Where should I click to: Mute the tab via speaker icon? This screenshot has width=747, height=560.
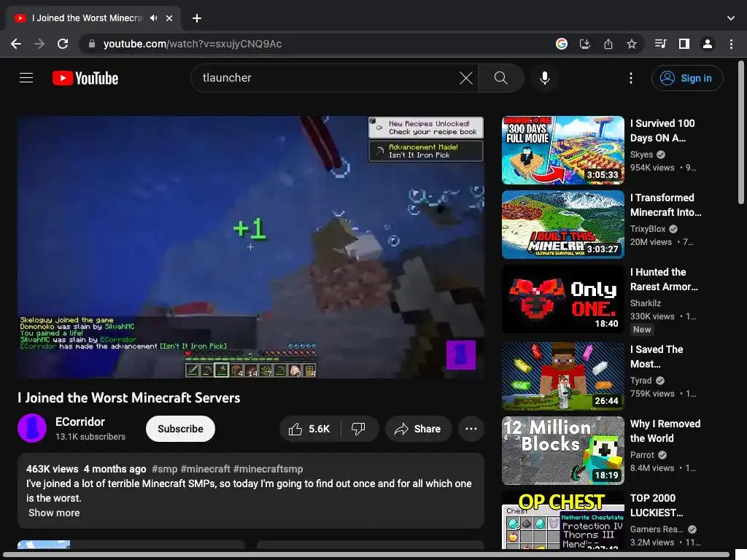pos(153,18)
